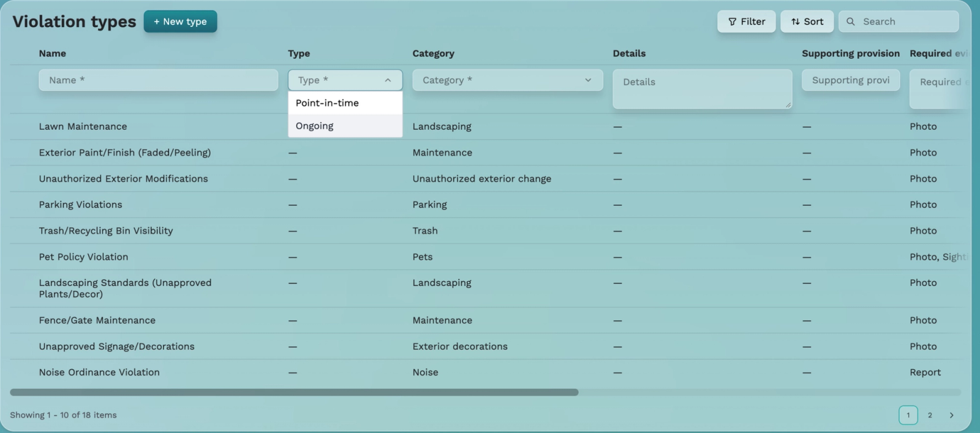Go to page 1
The width and height of the screenshot is (980, 433).
coord(908,415)
